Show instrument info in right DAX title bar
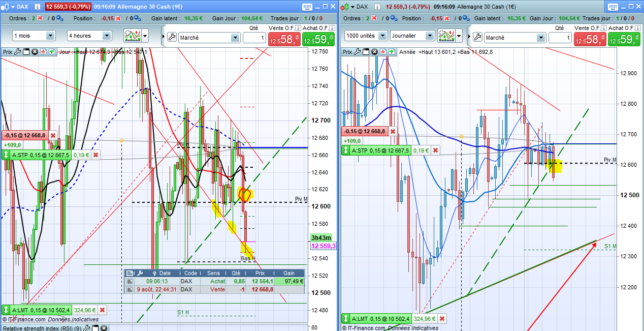The image size is (644, 331). [x=378, y=7]
